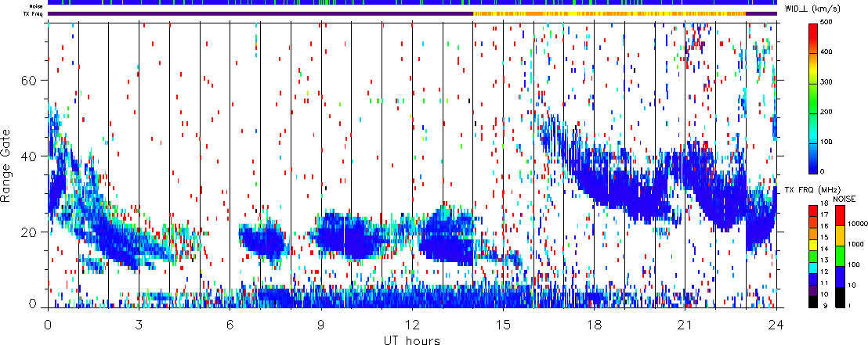
Task: Click the "UT hours" x-axis title
Action: coord(413,340)
